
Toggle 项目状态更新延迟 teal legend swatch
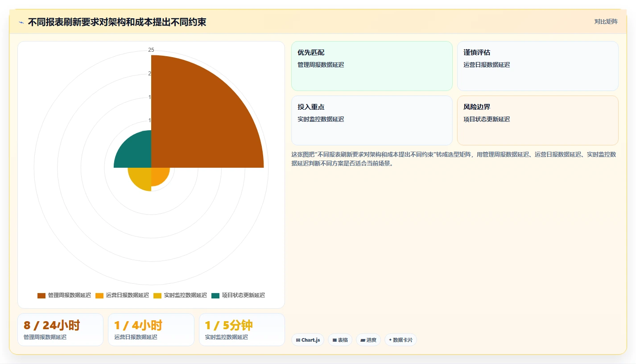(215, 296)
